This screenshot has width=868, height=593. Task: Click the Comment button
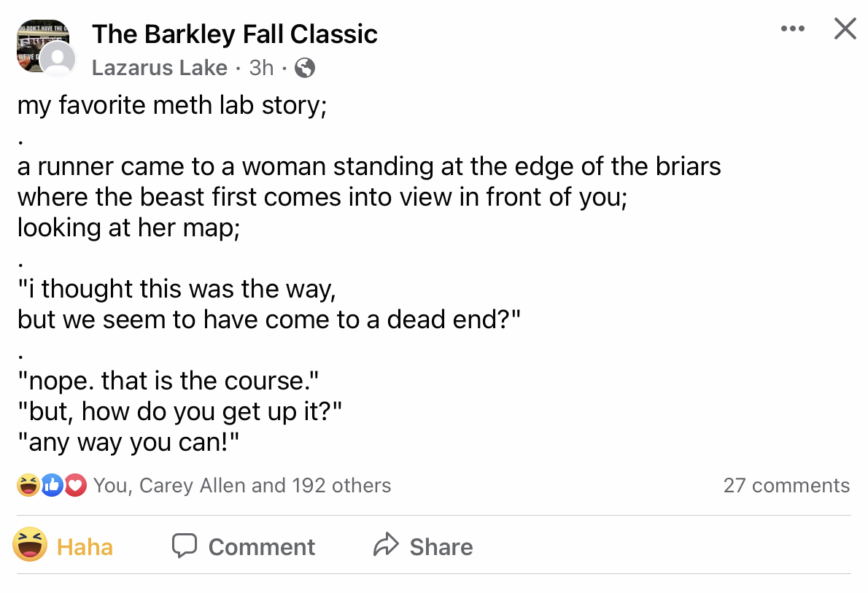point(261,547)
